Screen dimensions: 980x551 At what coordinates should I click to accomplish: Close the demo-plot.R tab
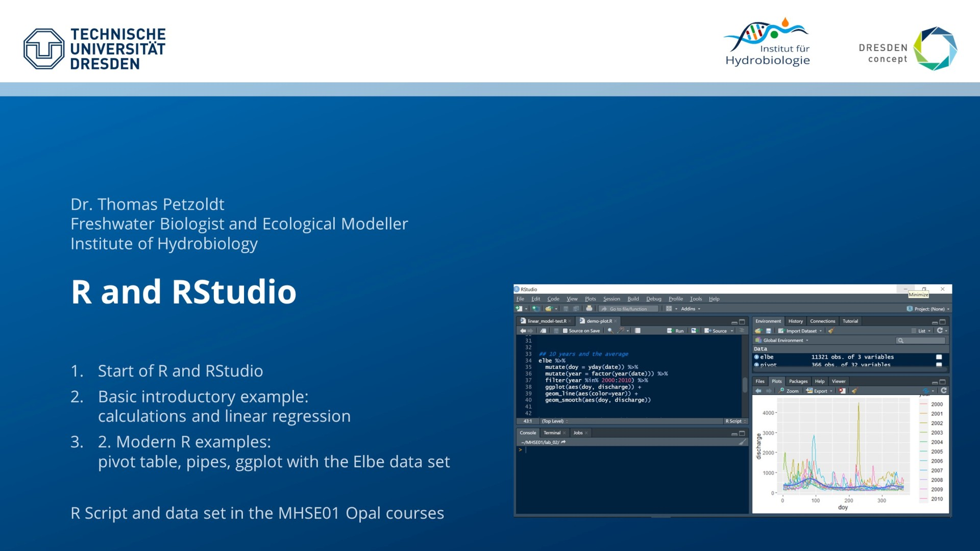click(616, 321)
